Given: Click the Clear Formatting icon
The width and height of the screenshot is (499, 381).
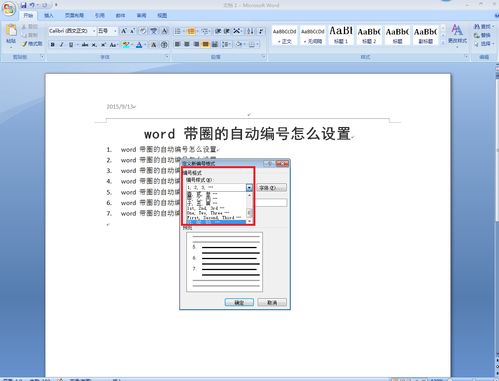Looking at the screenshot, I should (143, 31).
